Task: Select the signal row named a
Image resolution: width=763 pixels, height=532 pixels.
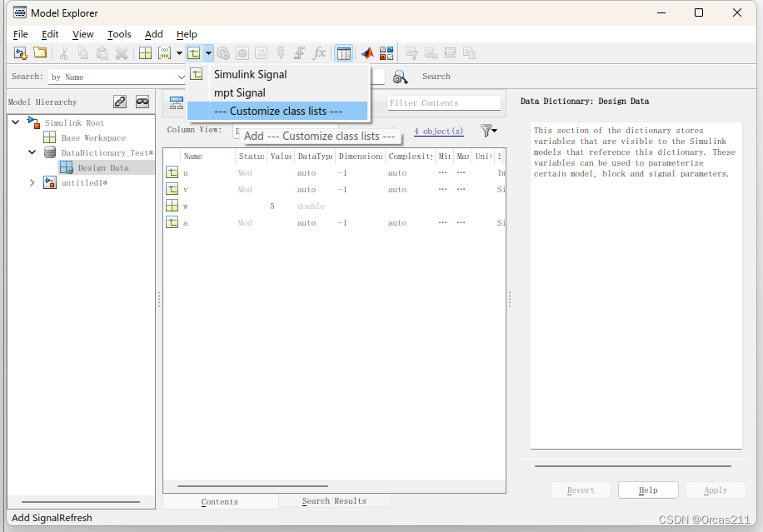Action: click(x=335, y=223)
